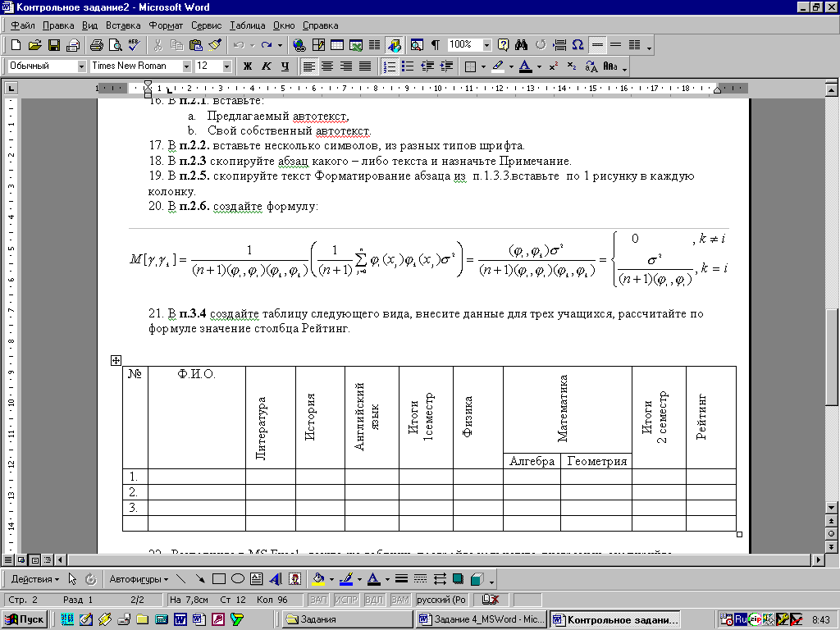Expand the drawing Fill Color dropdown arrow
The width and height of the screenshot is (840, 630).
pos(331,579)
